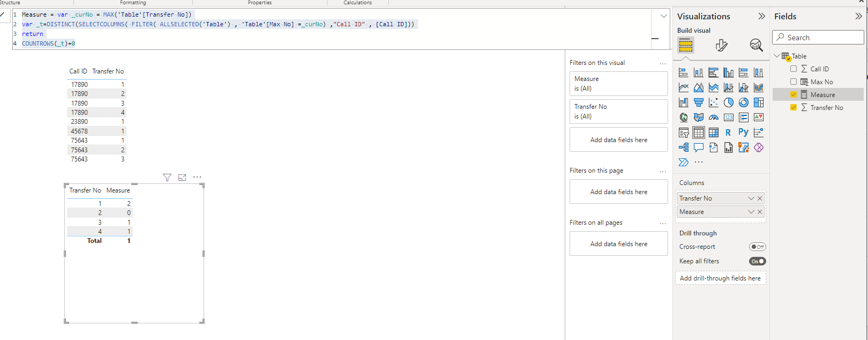Select the Gauge visual

pos(714,117)
